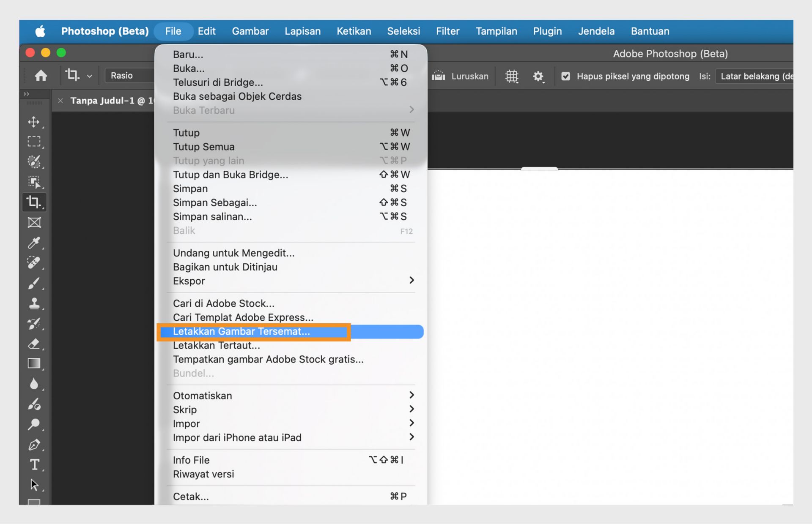Select the Gradient tool

(x=34, y=363)
